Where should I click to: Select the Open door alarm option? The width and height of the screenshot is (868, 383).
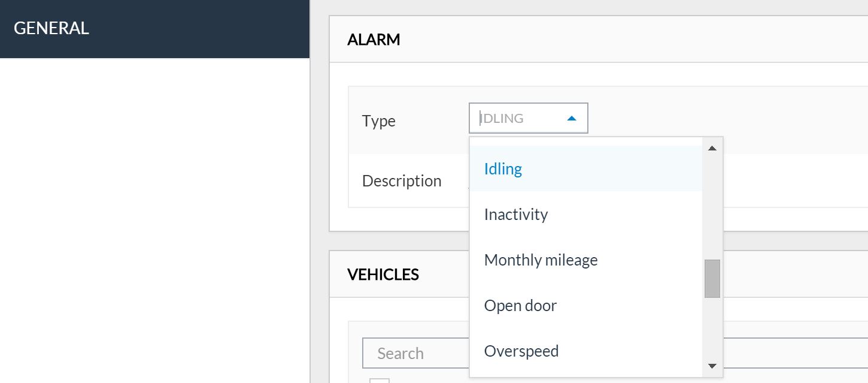coord(520,306)
